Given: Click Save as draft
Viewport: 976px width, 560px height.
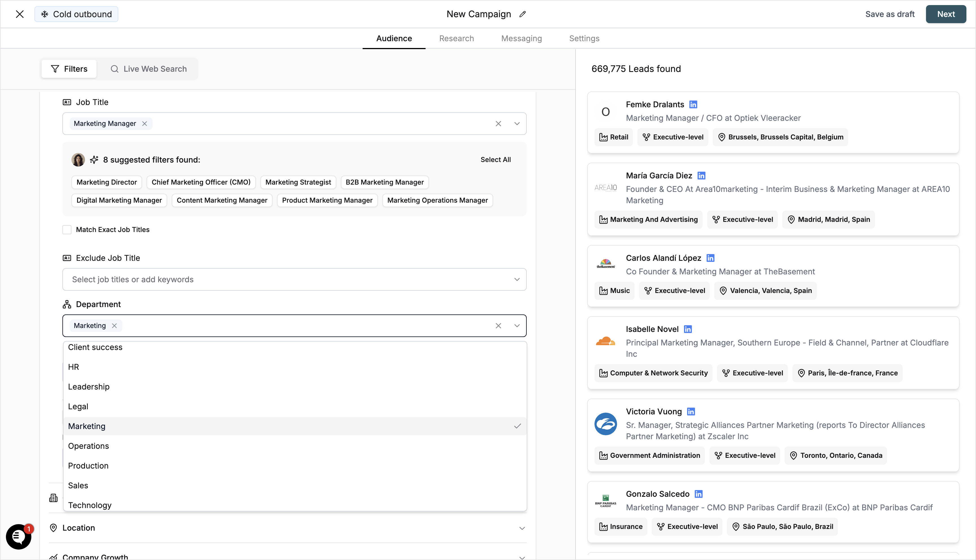Looking at the screenshot, I should pos(890,14).
